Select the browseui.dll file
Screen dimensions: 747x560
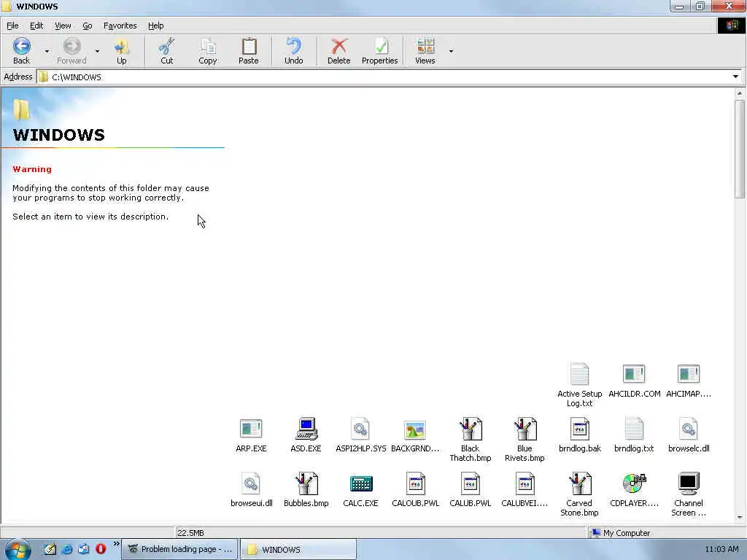pos(251,490)
